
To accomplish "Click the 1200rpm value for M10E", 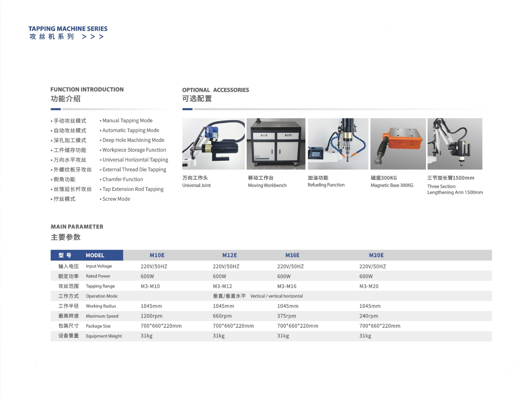I will click(151, 316).
